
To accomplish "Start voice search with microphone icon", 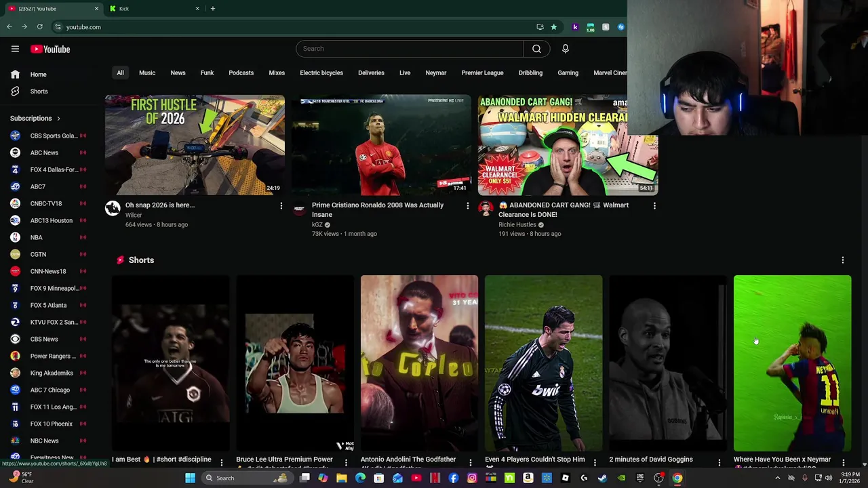I will 565,49.
